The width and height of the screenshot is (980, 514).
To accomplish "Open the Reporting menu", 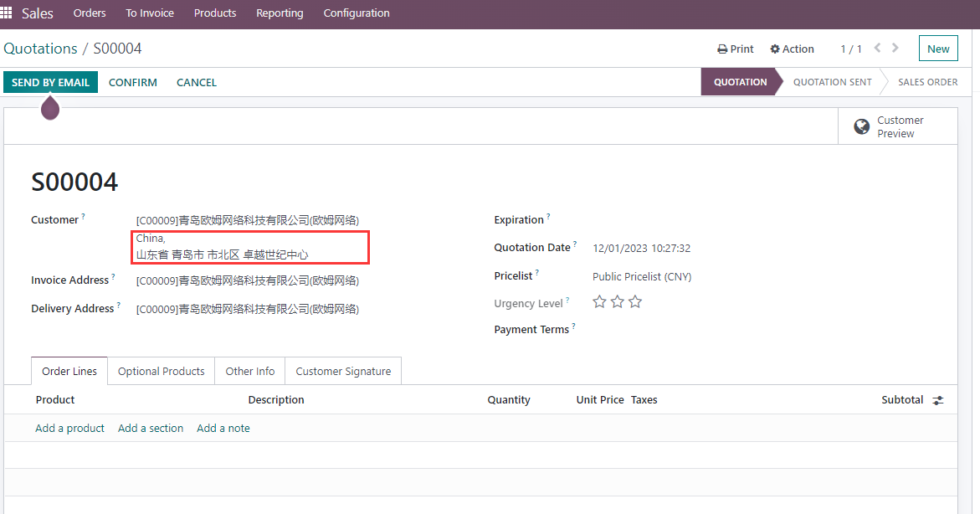I will click(x=280, y=13).
